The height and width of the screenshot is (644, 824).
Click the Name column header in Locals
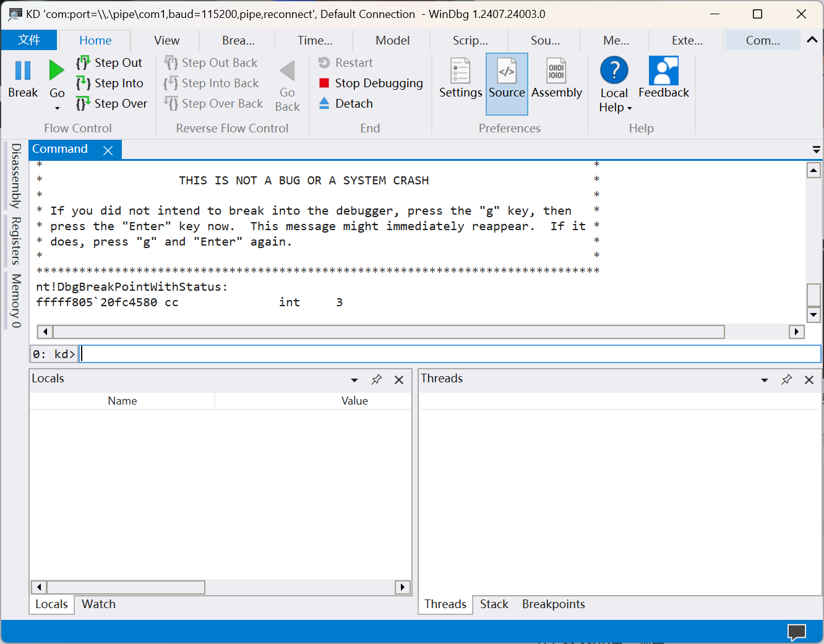pos(122,401)
